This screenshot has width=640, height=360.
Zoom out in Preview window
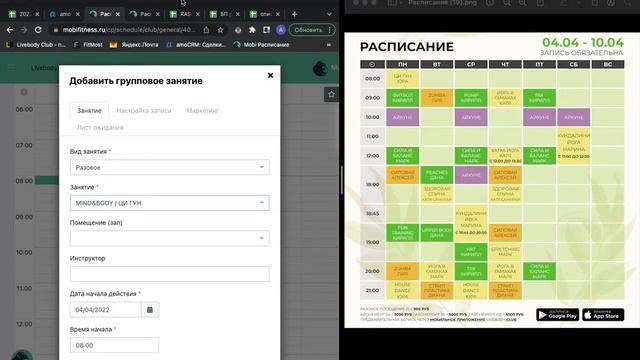(x=507, y=3)
